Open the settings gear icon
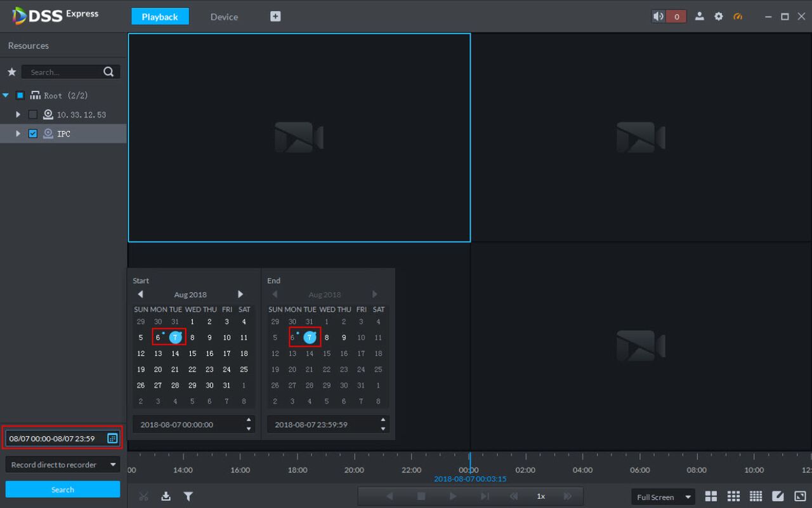Image resolution: width=812 pixels, height=508 pixels. [719, 17]
